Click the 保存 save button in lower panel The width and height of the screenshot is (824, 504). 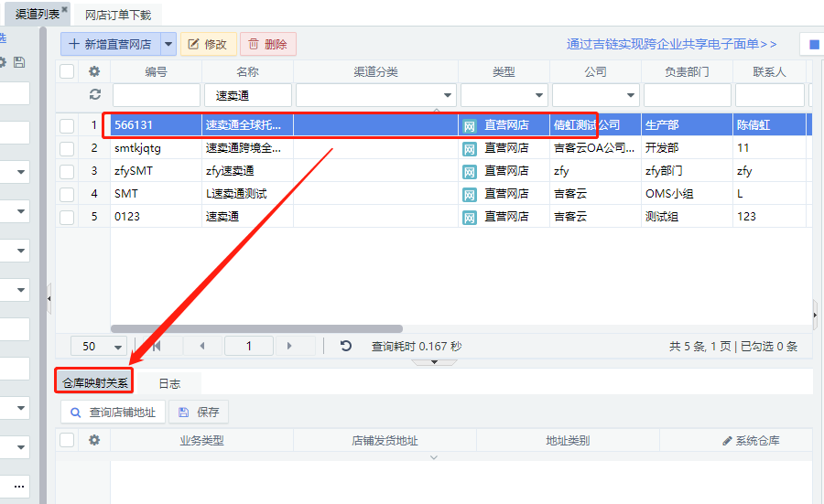point(199,412)
